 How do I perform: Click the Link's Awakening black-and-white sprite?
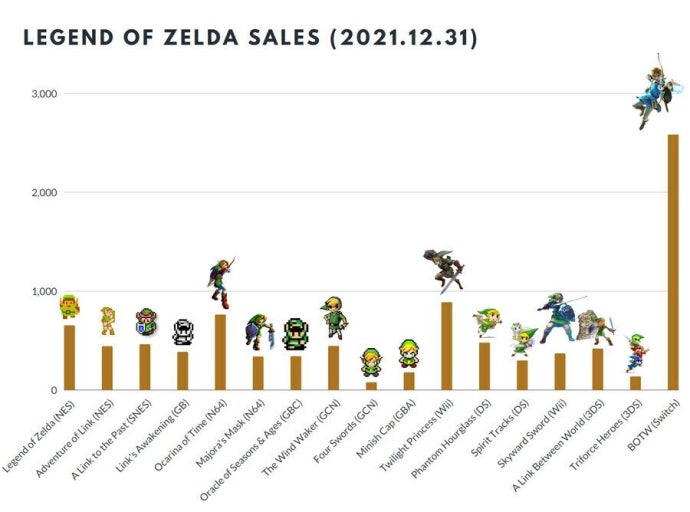(x=182, y=332)
